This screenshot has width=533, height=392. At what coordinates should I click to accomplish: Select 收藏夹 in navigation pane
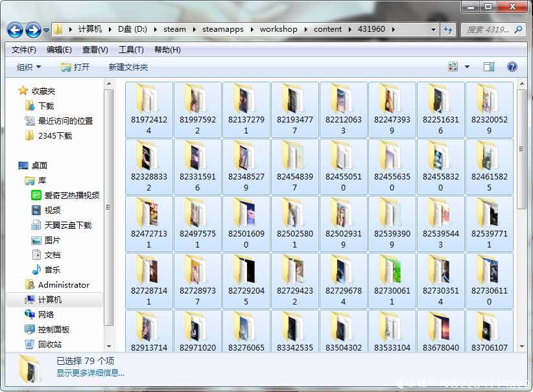[x=43, y=91]
